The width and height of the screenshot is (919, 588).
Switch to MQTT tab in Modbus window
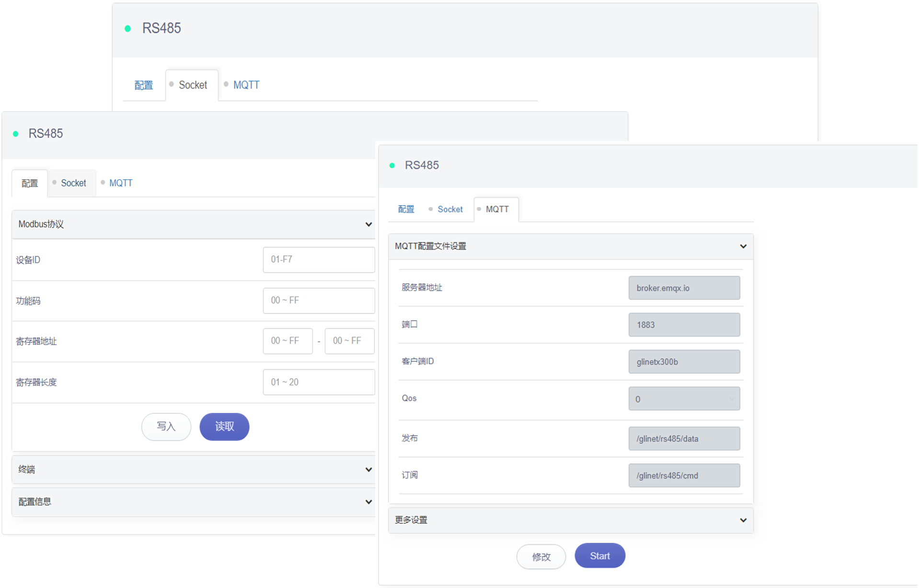pyautogui.click(x=121, y=183)
